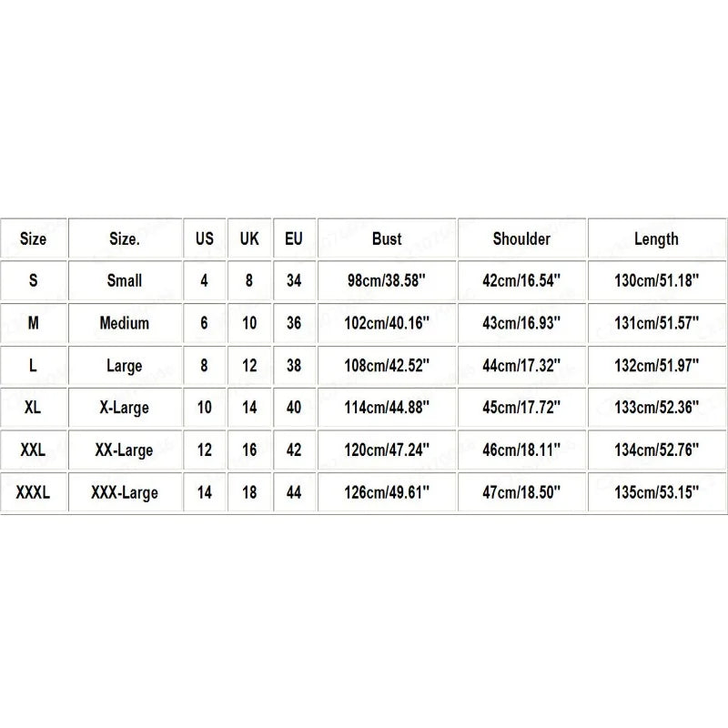
Task: Select the XXL row label cell
Action: pos(33,450)
